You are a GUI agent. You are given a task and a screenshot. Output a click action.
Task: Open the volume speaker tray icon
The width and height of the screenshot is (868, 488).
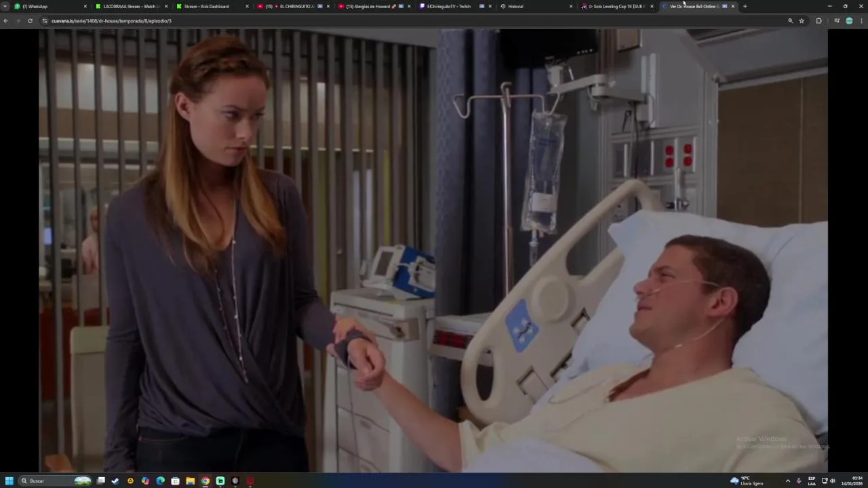click(x=832, y=481)
